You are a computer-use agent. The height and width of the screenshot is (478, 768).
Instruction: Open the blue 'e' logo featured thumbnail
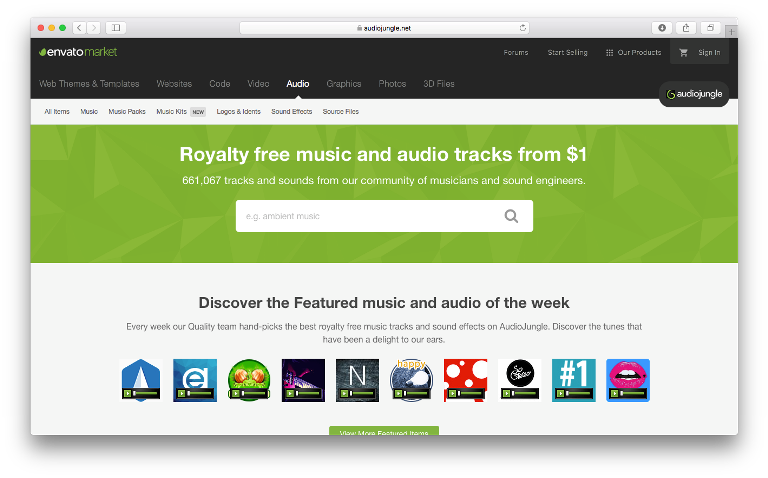(195, 380)
